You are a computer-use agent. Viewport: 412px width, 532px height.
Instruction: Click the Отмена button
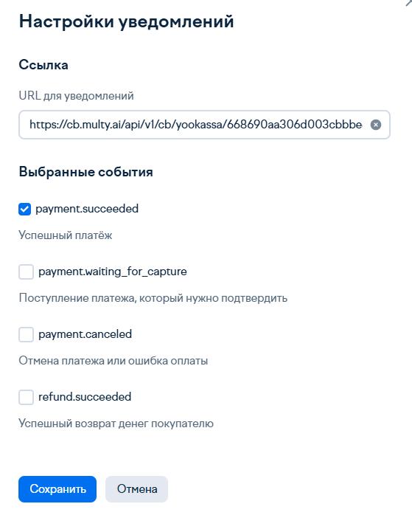[137, 489]
